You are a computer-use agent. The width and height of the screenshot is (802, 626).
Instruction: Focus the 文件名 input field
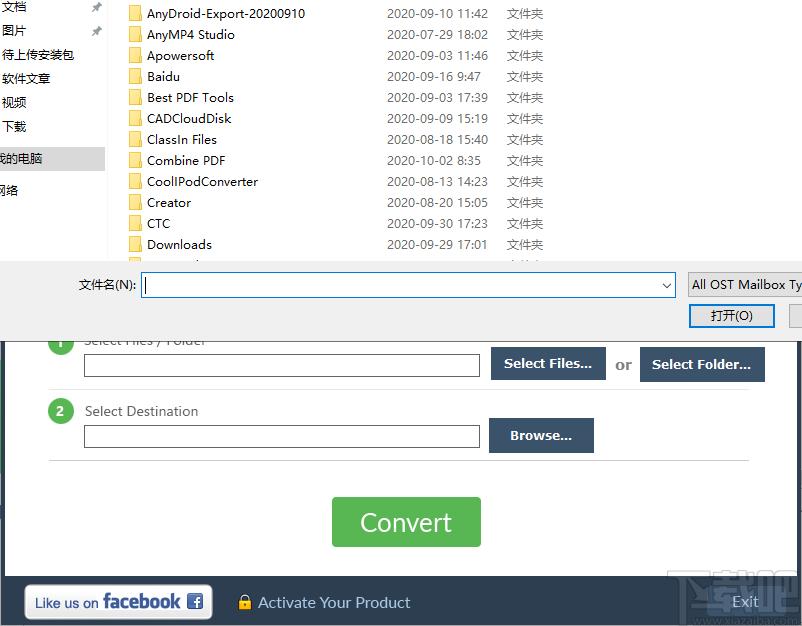point(408,285)
